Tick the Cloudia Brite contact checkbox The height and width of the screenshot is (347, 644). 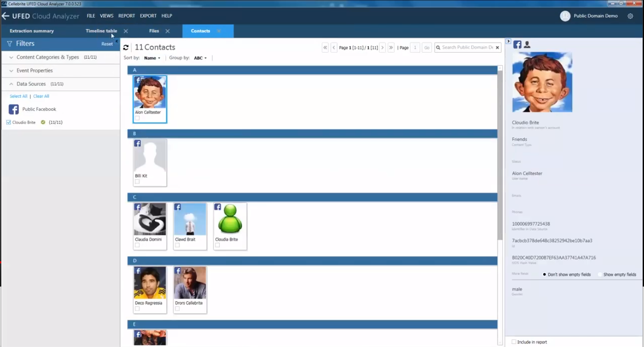[218, 245]
